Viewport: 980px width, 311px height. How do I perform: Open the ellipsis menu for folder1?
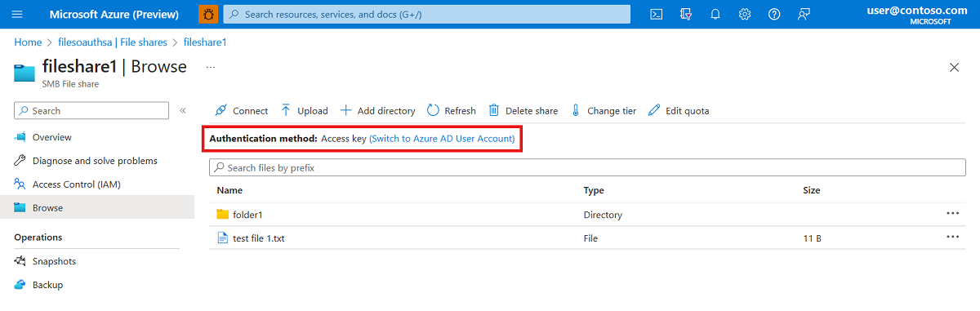coord(952,214)
